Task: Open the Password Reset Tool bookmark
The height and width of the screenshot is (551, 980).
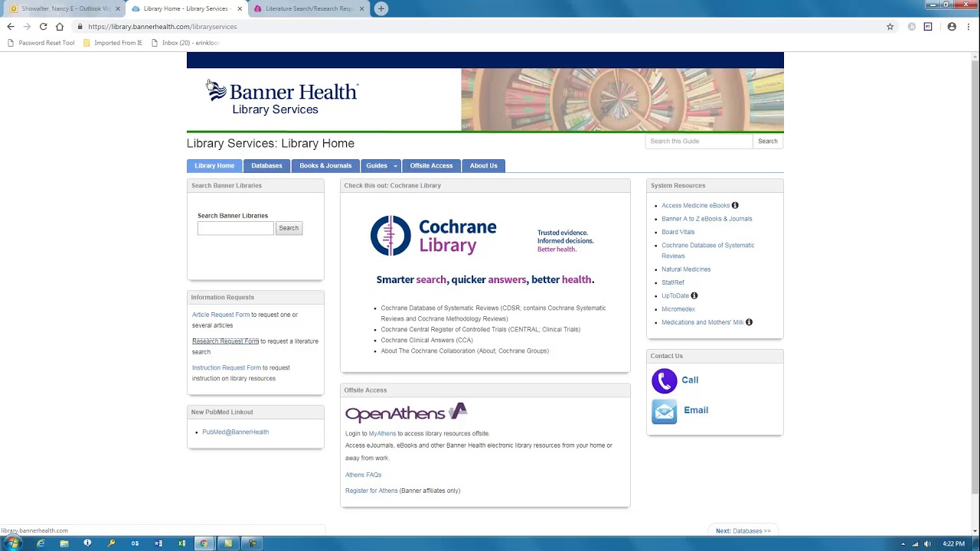Action: tap(41, 43)
